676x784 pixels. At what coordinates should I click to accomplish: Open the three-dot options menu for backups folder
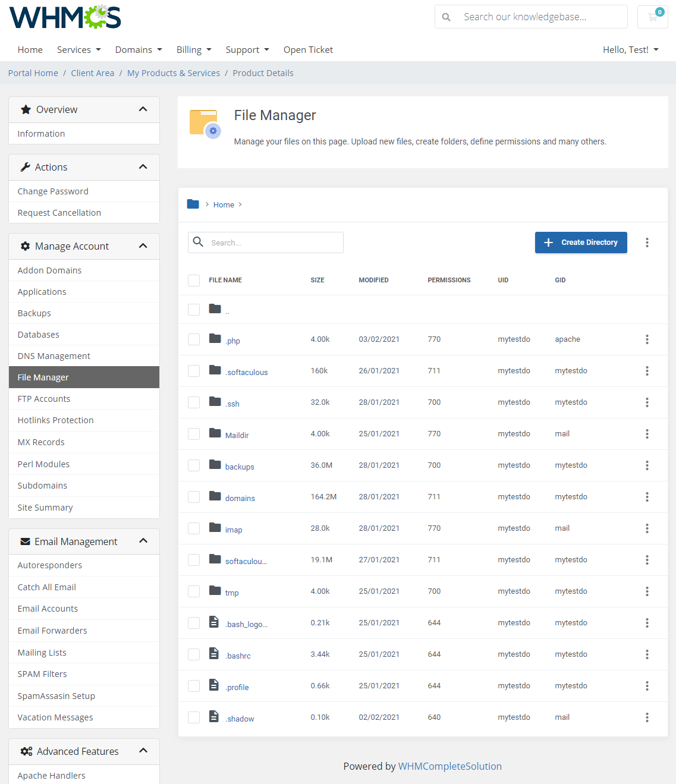647,465
